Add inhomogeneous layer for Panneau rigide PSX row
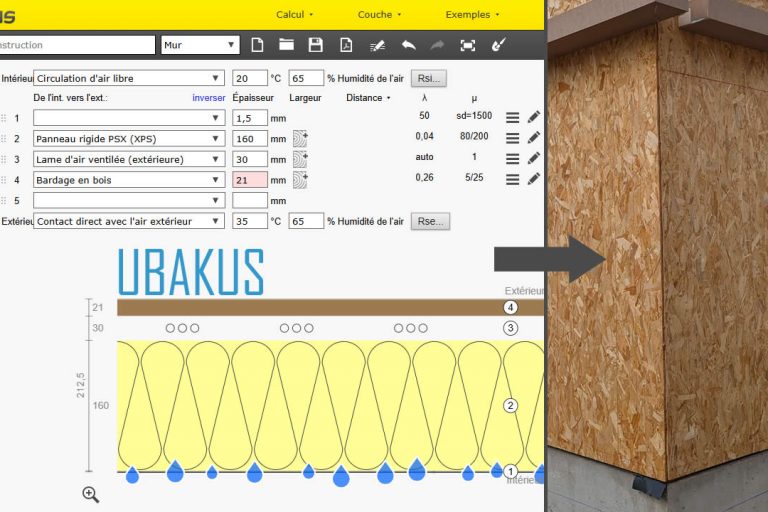This screenshot has width=768, height=512. (x=300, y=138)
